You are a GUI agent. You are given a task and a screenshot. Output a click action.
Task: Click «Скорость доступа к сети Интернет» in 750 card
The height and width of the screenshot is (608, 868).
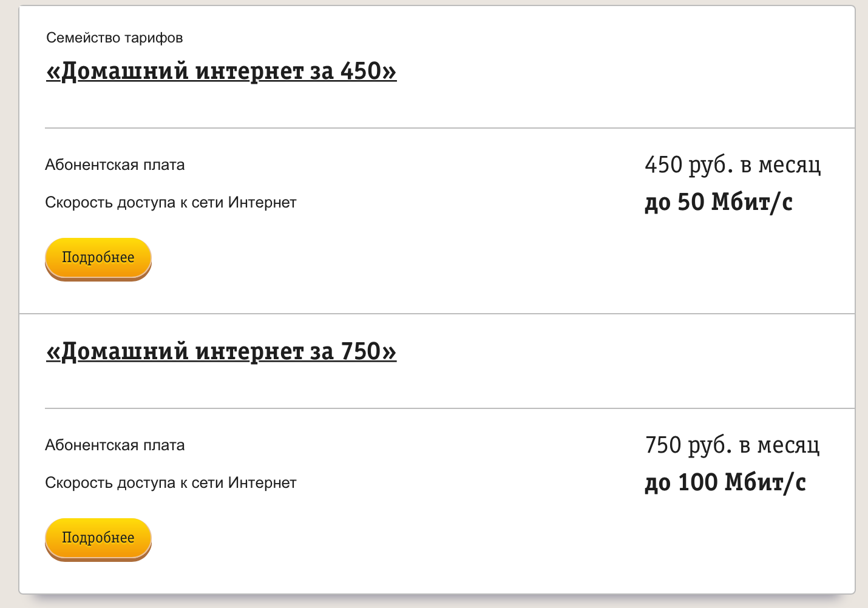click(171, 482)
